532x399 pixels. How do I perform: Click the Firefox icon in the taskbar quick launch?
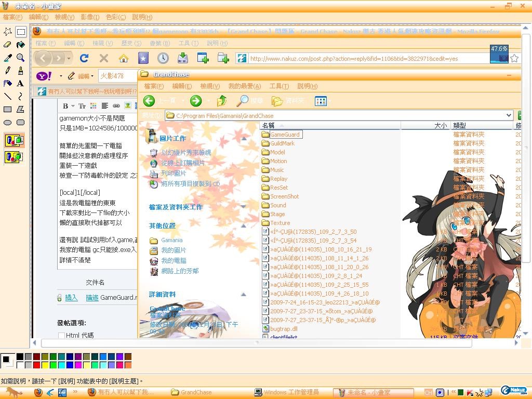point(38,392)
